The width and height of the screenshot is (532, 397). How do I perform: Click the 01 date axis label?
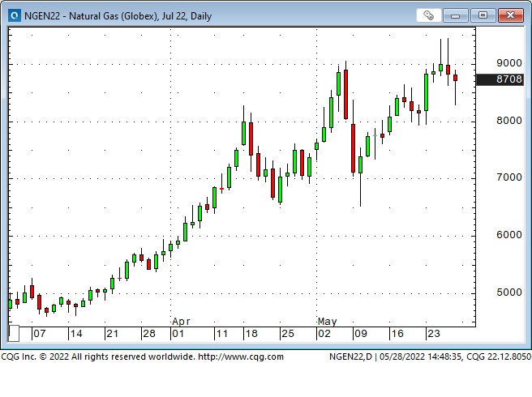[178, 334]
